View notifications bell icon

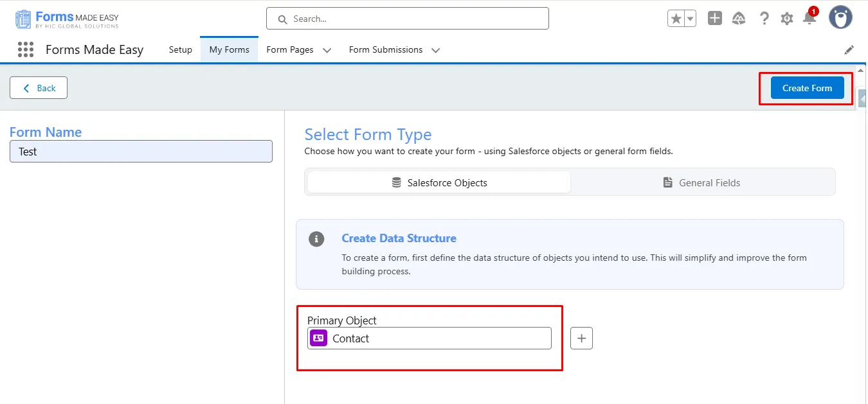point(809,19)
